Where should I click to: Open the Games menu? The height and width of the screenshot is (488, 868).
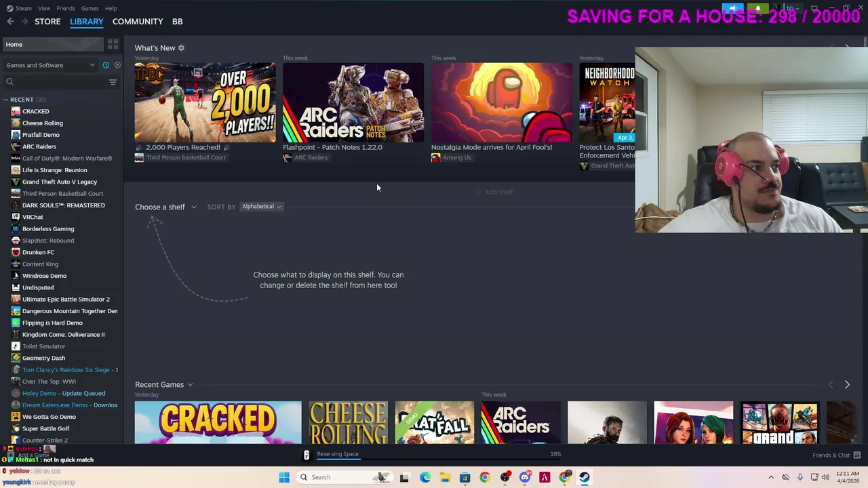click(90, 8)
